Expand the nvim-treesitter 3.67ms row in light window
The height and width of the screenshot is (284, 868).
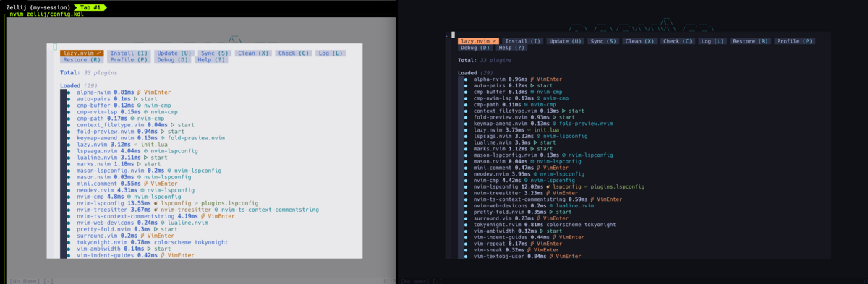click(x=197, y=209)
